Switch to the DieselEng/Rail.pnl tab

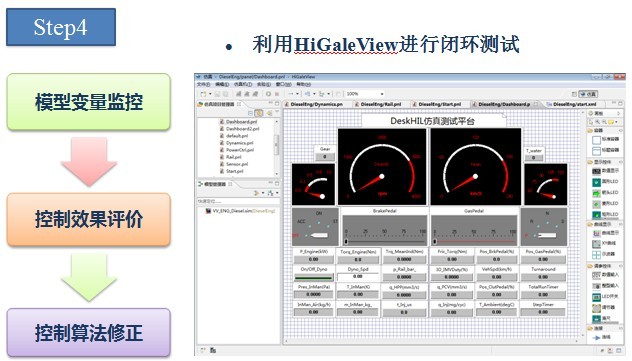(378, 104)
